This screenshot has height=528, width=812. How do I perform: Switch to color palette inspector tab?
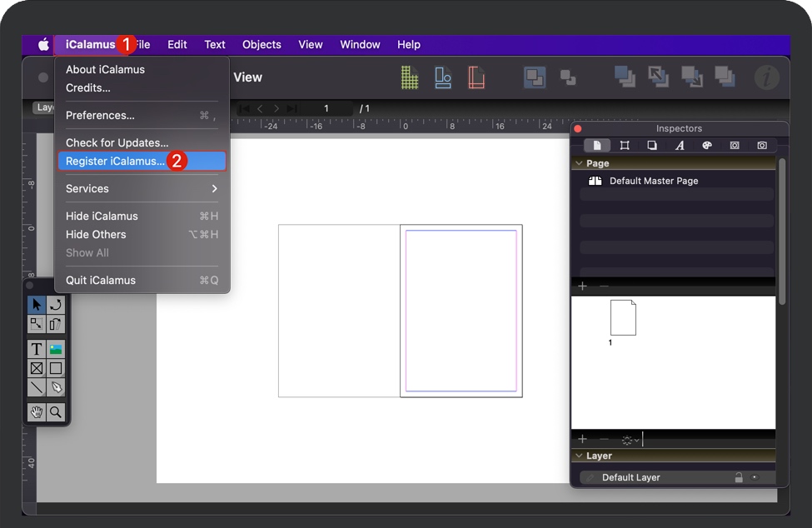pos(707,146)
